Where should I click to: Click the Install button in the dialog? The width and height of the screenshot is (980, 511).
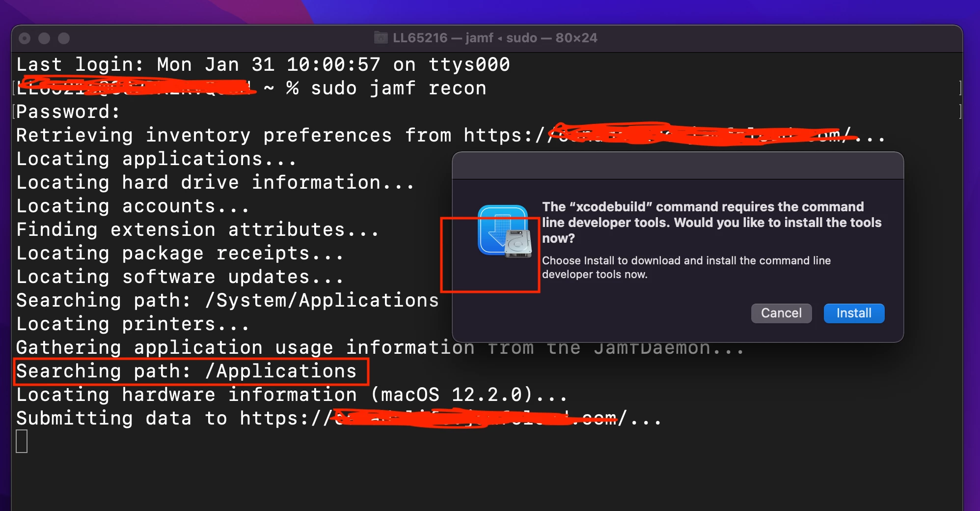click(x=854, y=313)
